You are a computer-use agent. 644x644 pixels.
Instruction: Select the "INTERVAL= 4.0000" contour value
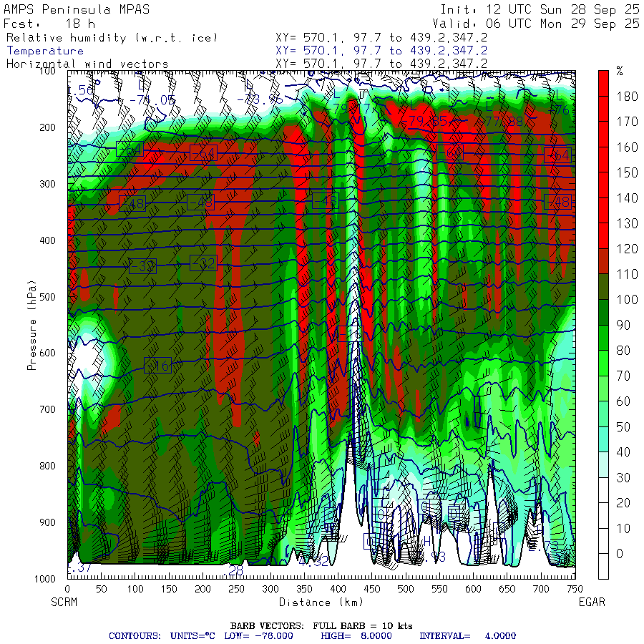[x=468, y=636]
